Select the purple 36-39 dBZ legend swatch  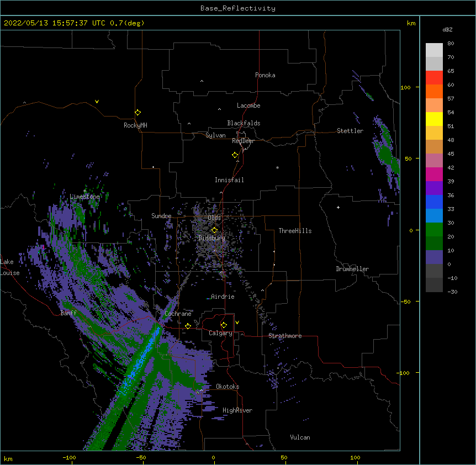[434, 188]
